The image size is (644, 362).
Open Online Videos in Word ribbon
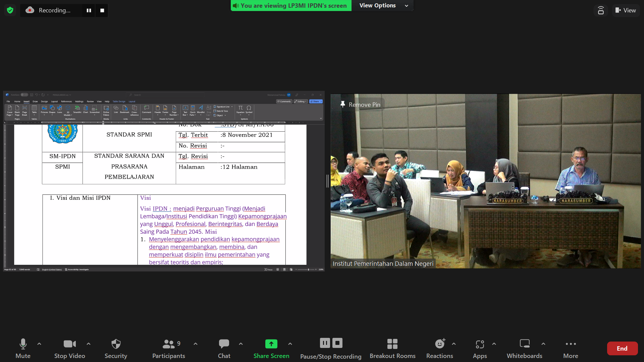point(106,110)
